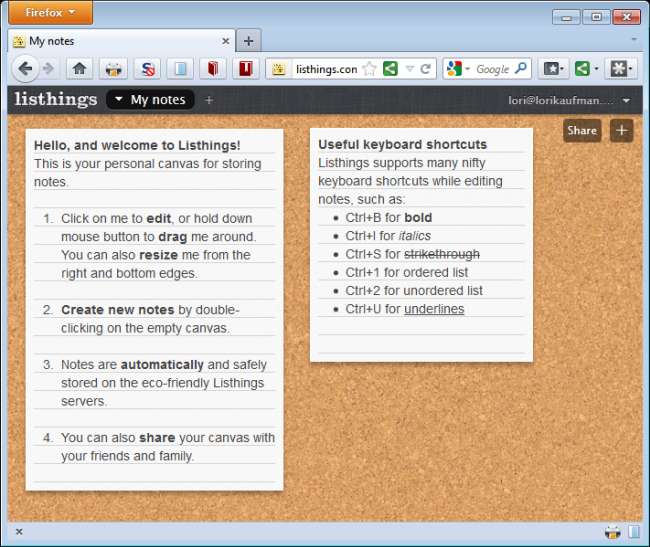Image resolution: width=650 pixels, height=547 pixels.
Task: Open the bookmarks star menu button
Action: [x=553, y=68]
